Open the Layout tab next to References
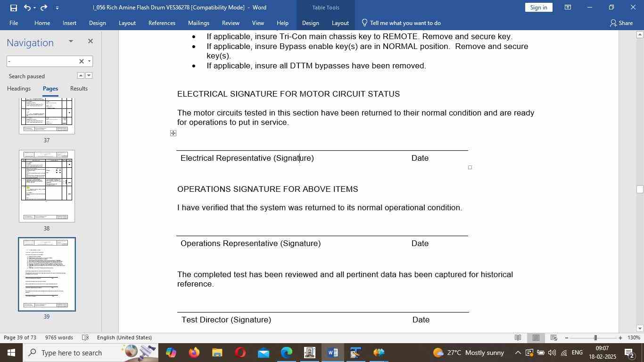Viewport: 644px width, 362px height. (x=127, y=23)
